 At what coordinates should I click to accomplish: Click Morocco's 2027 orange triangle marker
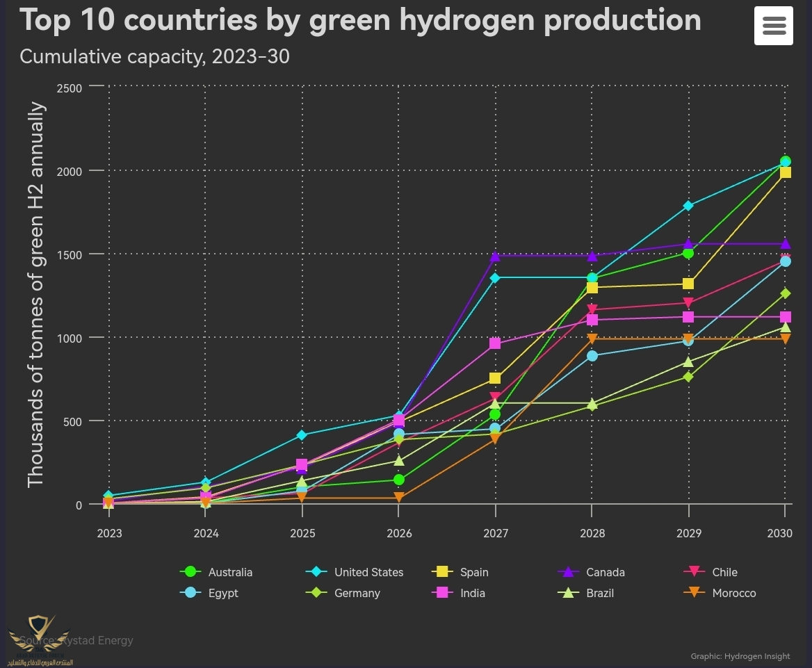coord(495,439)
